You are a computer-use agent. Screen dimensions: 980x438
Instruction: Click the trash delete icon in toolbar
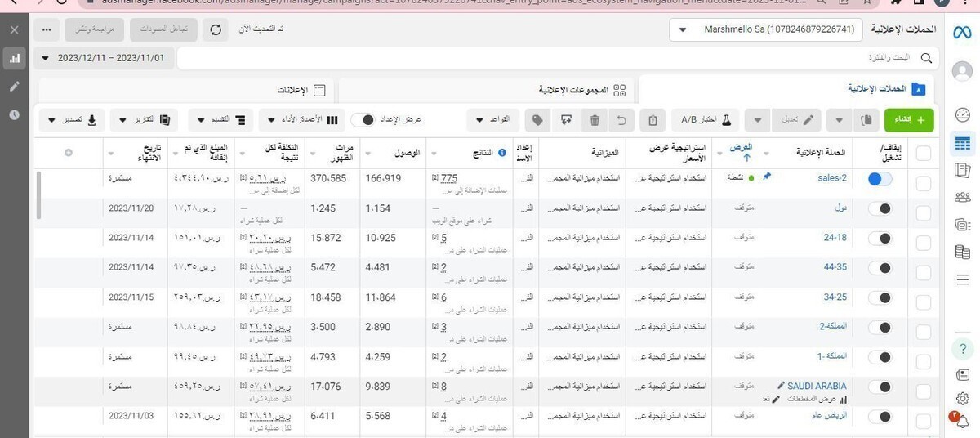coord(595,120)
